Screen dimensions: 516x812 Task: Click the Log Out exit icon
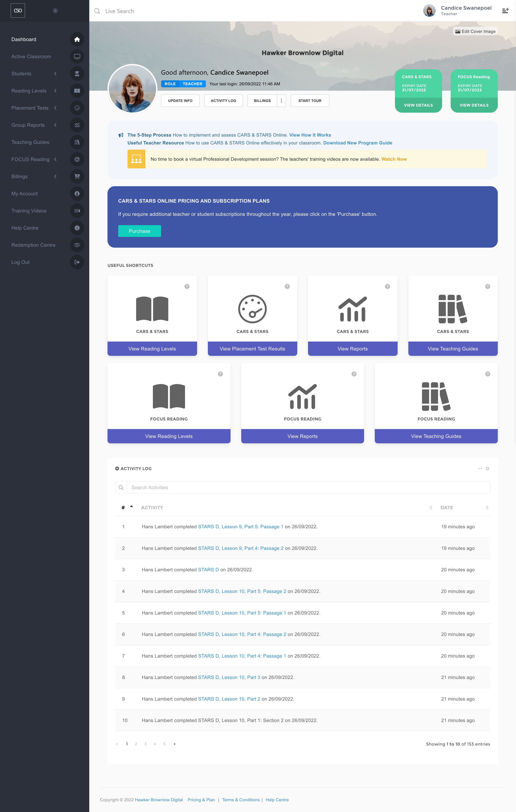click(77, 262)
